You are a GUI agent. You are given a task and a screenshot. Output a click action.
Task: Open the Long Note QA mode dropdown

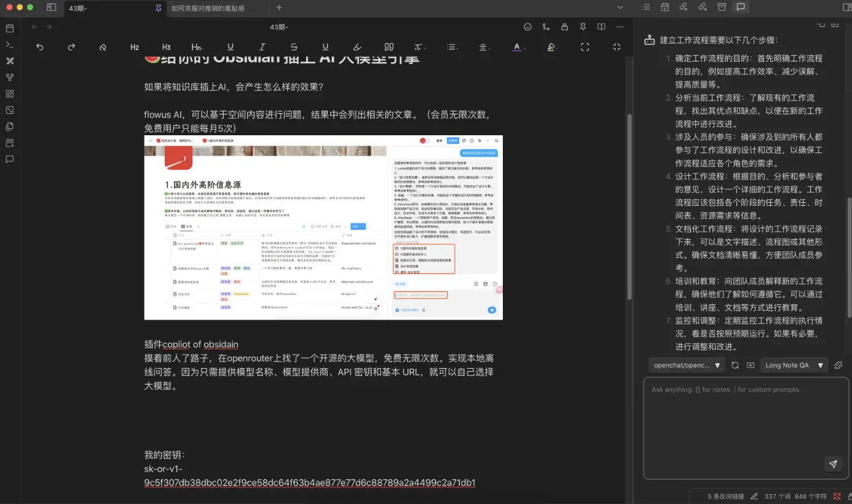point(794,365)
